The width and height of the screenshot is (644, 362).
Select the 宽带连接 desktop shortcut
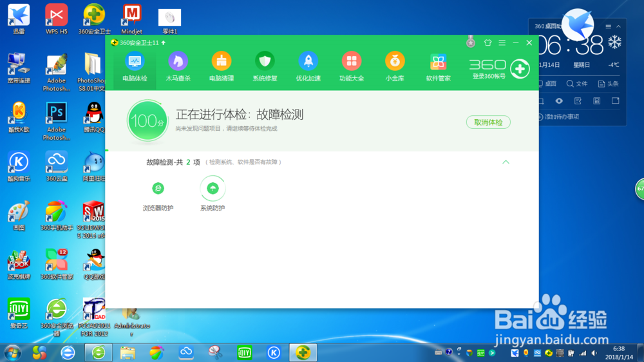(19, 68)
